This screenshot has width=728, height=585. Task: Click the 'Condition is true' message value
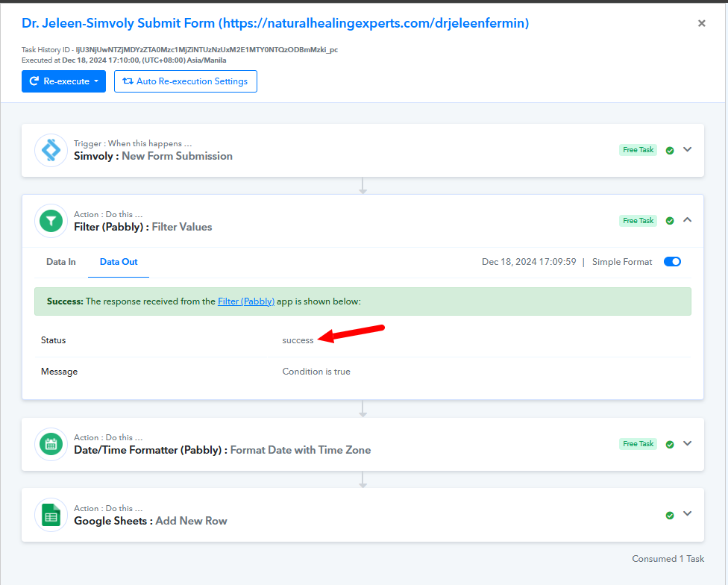316,372
